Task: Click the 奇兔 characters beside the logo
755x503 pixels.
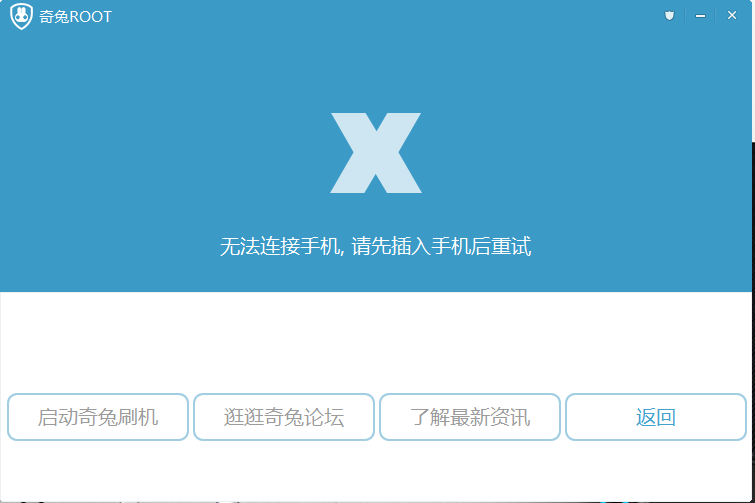Action: click(54, 17)
